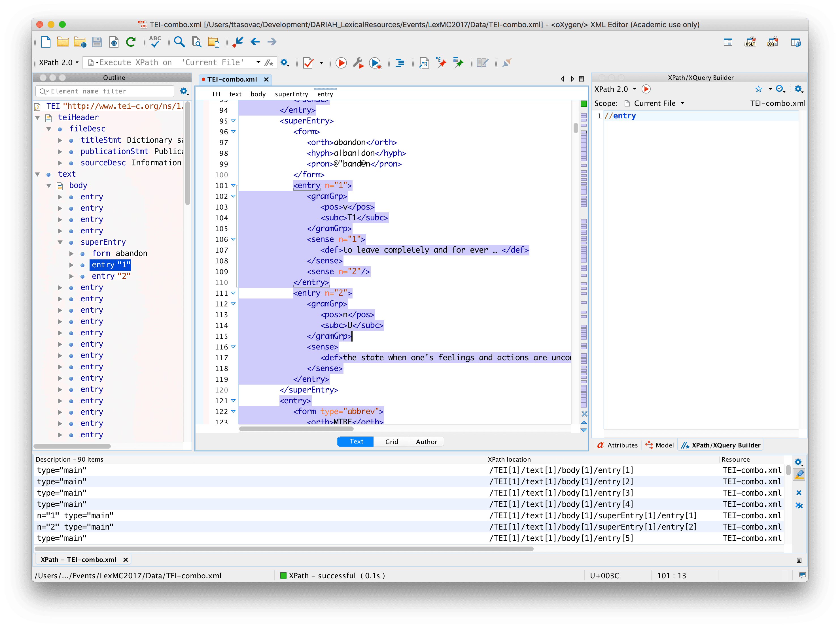
Task: Run spell check with ABC icon
Action: tap(155, 42)
